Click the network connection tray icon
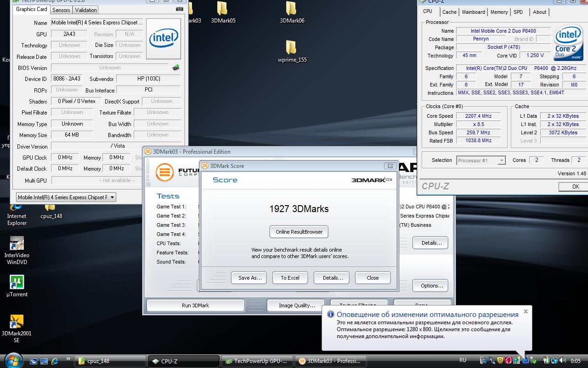Screen dimensions: 588x368 554,361
